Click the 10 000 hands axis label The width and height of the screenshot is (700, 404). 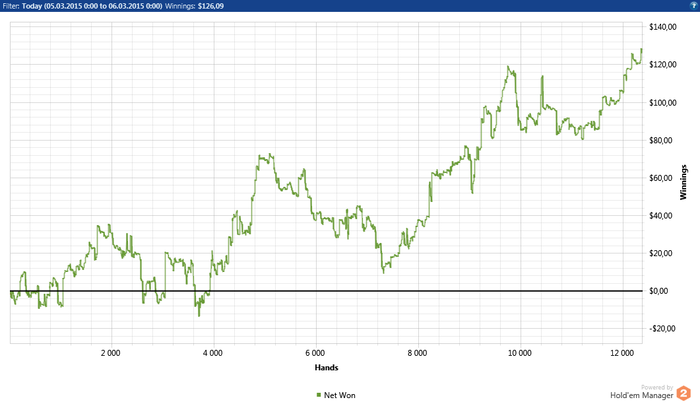(520, 353)
